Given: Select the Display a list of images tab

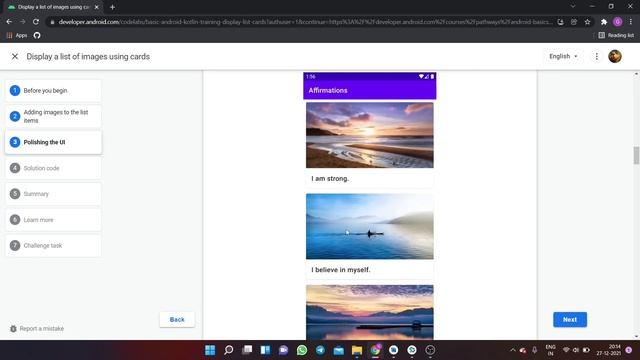Looking at the screenshot, I should point(54,7).
